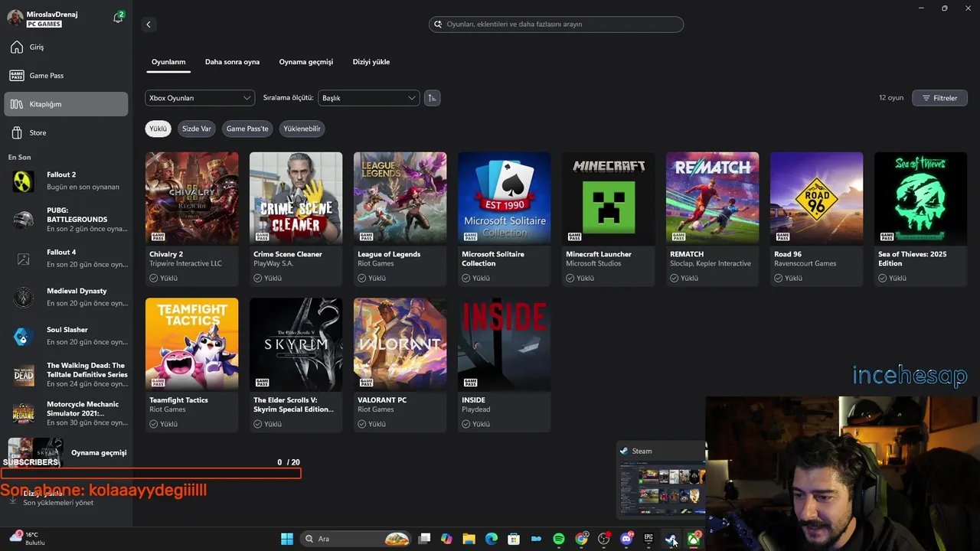This screenshot has width=980, height=551.
Task: Open the Skyrim Special Edition tile
Action: [296, 365]
